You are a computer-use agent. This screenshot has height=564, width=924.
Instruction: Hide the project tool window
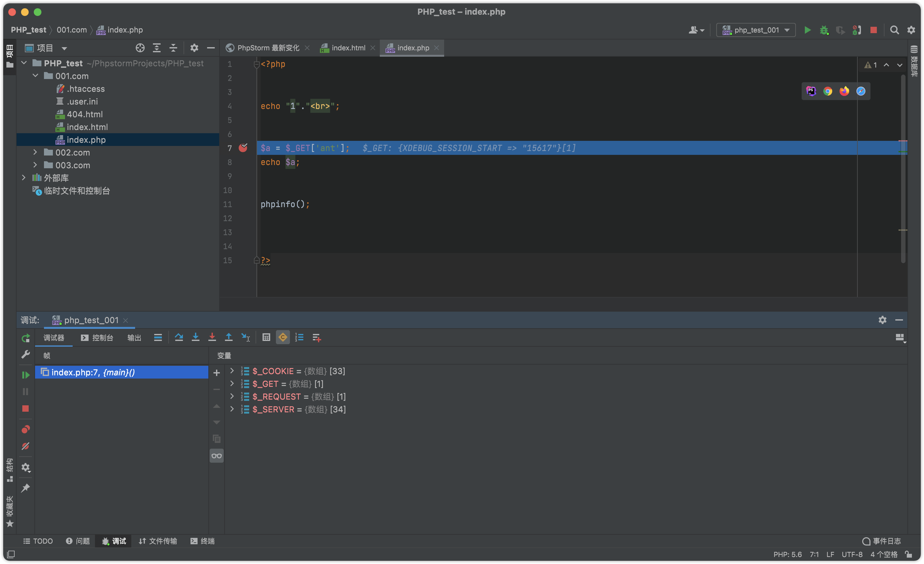[211, 47]
